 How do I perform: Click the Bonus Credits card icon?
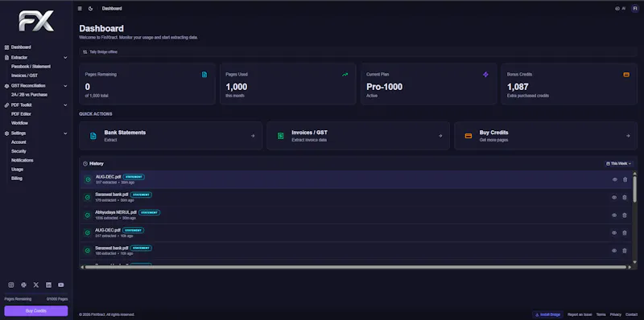(x=626, y=75)
